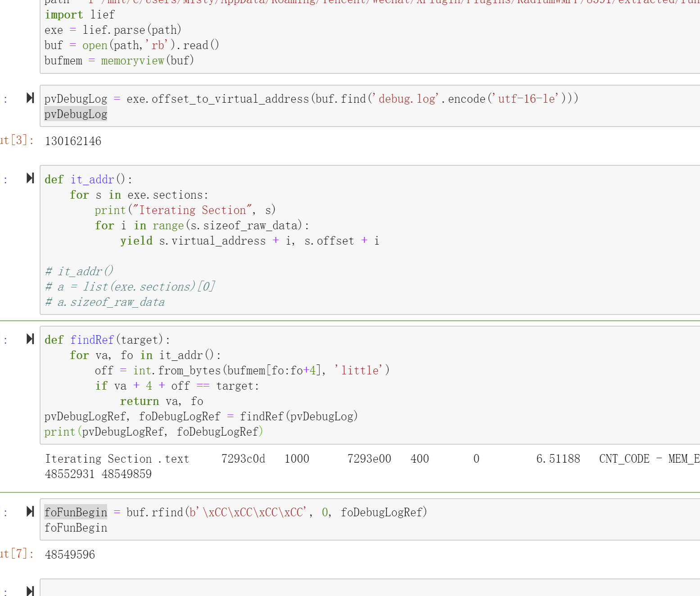Click into the empty bottom code cell
Screen dimensions: 700x596
point(360,589)
